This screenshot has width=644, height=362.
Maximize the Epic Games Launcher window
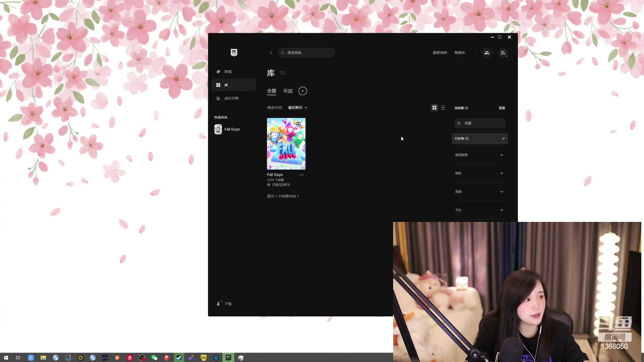pos(500,37)
